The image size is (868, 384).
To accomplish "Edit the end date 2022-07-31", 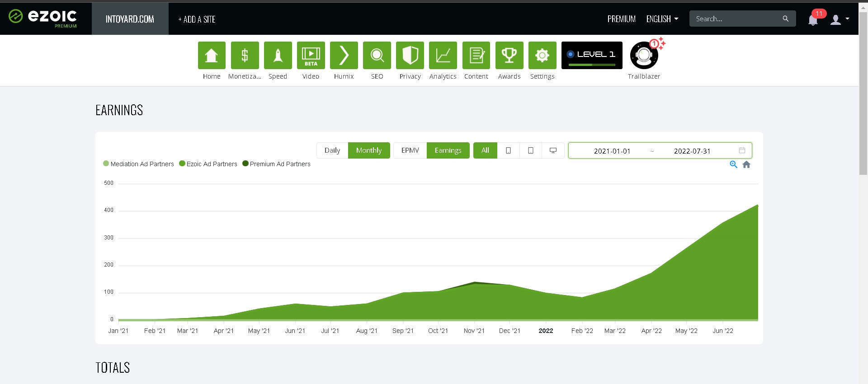I will coord(692,151).
